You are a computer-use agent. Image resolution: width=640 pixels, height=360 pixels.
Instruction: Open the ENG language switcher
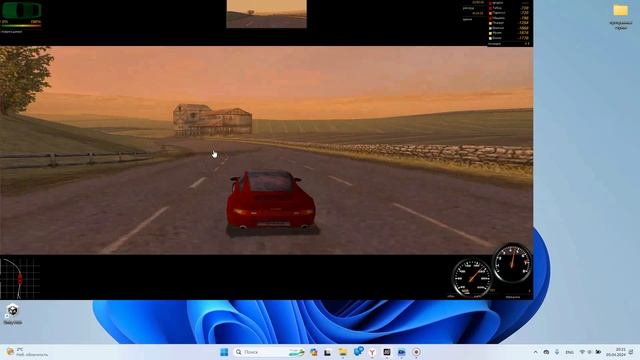569,352
